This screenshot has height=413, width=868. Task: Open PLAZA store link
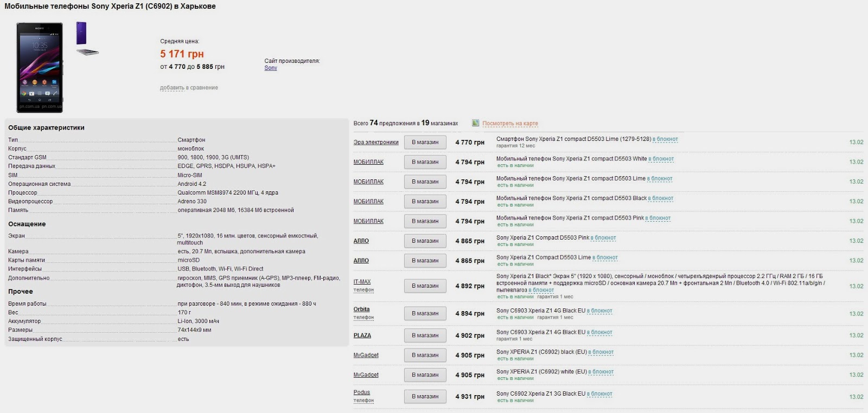click(x=362, y=335)
